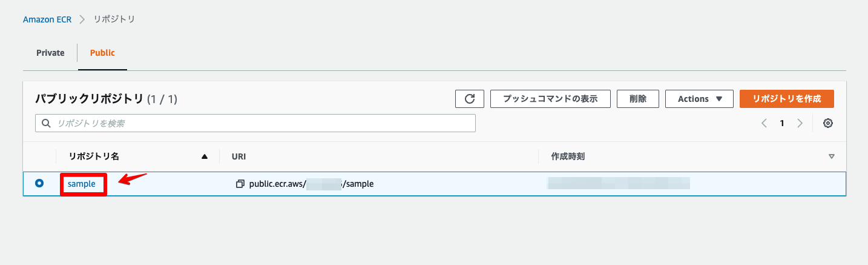Click the search magnifier icon
This screenshot has width=868, height=265.
click(46, 123)
